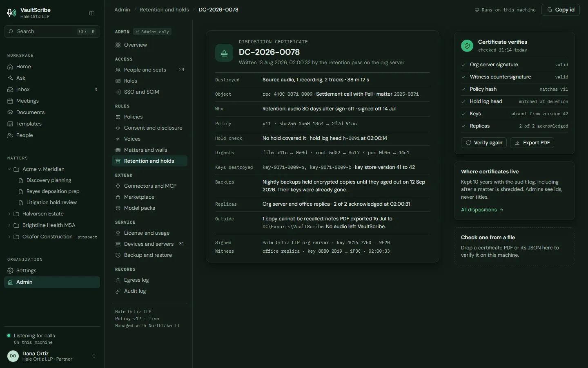
Task: Expand the Brightline Health MSA matter
Action: click(9, 225)
